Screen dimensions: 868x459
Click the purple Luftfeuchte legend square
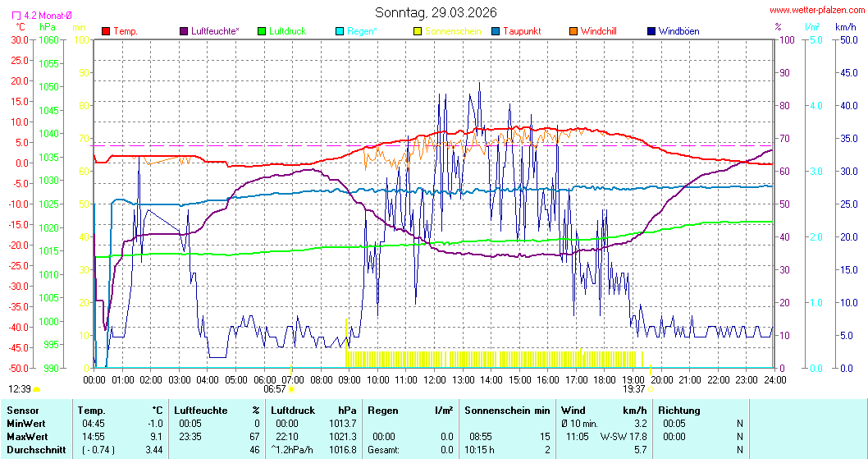[x=183, y=31]
